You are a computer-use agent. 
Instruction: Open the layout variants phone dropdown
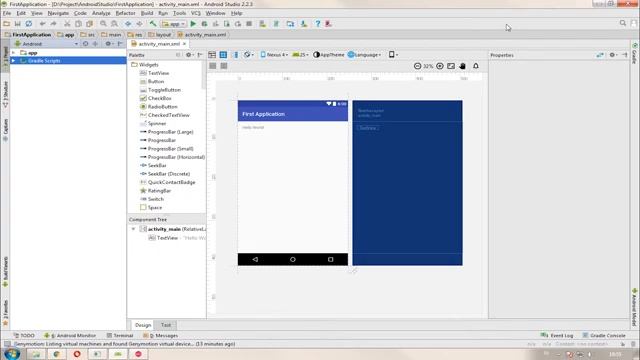(393, 55)
